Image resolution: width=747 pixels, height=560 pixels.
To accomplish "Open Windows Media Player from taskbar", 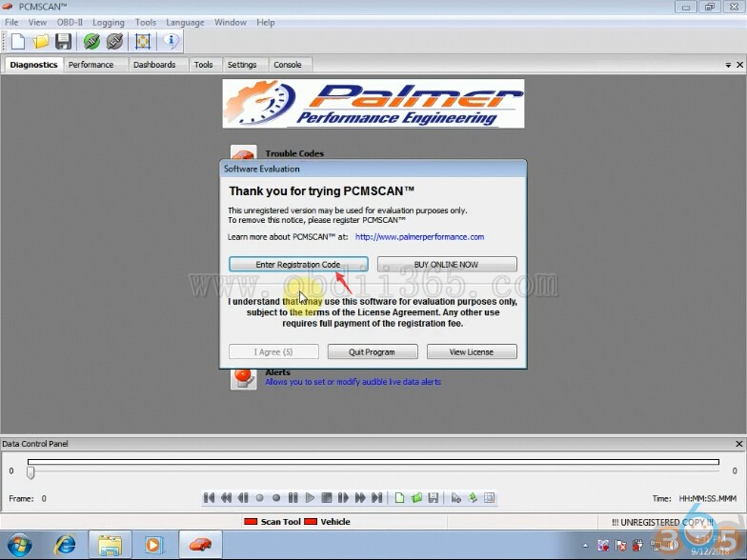I will 153,545.
